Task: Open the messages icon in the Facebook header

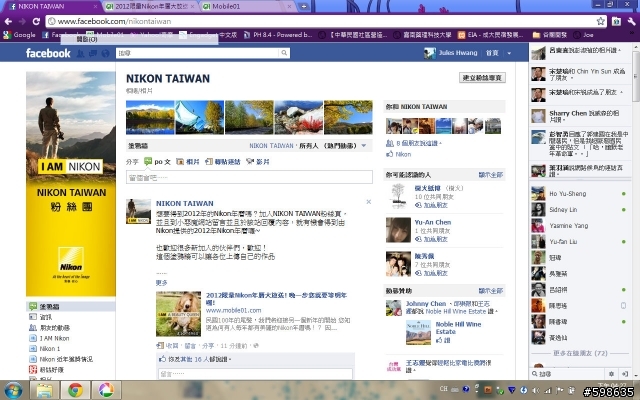Action: point(93,53)
